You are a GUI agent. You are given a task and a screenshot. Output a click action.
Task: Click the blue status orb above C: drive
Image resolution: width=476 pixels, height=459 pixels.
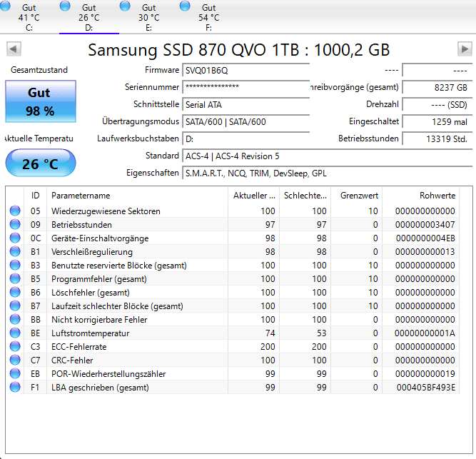pos(4,6)
